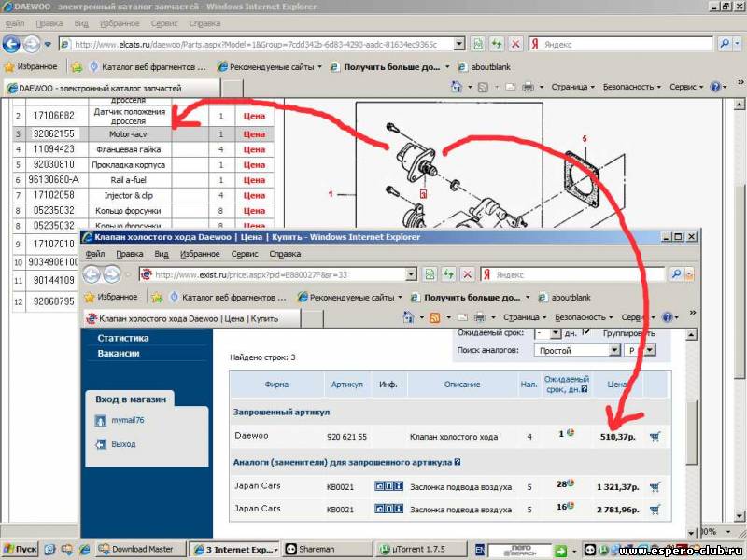
Task: Open the Справка menu in the exist.ru window
Action: [285, 254]
